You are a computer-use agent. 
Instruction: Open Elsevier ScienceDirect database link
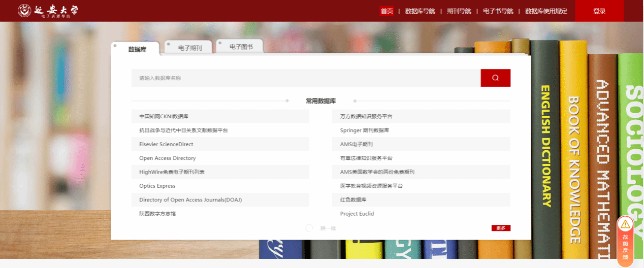click(x=166, y=144)
